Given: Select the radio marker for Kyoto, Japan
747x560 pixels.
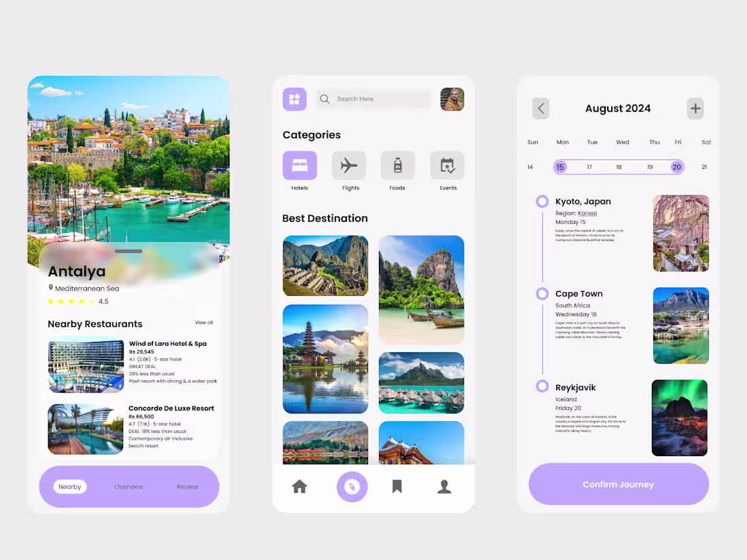Looking at the screenshot, I should coord(542,201).
